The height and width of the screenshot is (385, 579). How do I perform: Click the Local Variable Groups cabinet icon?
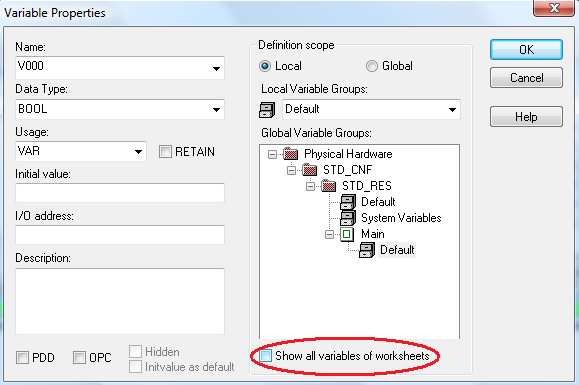point(267,110)
